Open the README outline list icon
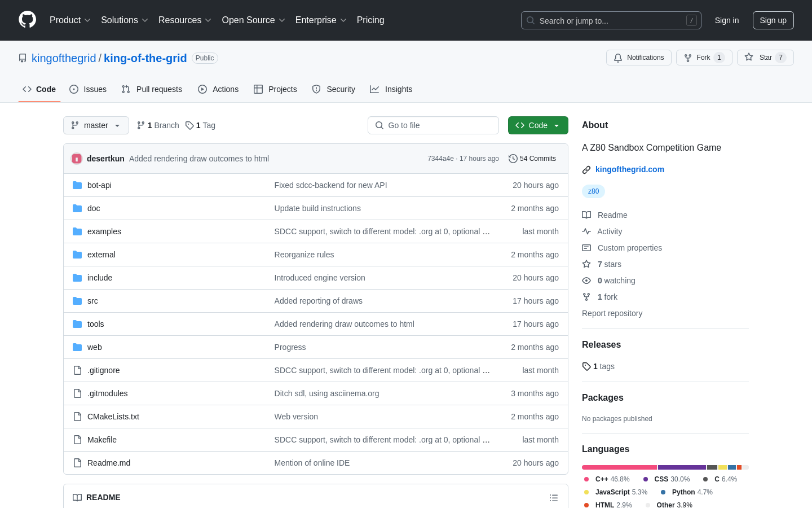The width and height of the screenshot is (812, 508). [x=554, y=497]
